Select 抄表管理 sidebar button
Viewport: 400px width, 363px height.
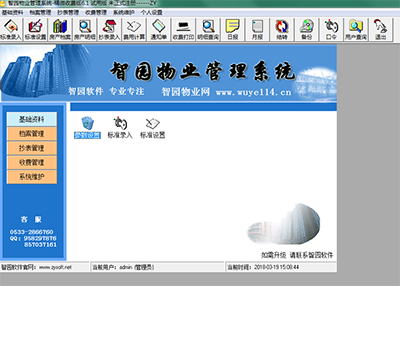coord(32,148)
